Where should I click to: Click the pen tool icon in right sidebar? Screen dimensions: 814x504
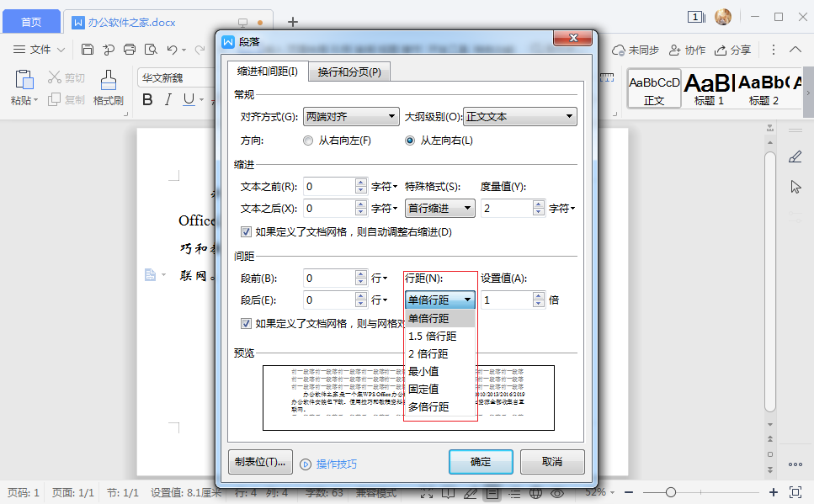pyautogui.click(x=795, y=157)
